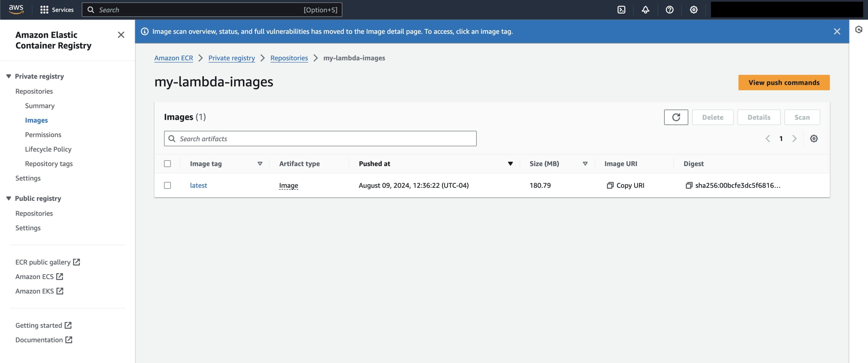Launch the CloudShell terminal icon
The width and height of the screenshot is (868, 363).
point(621,10)
